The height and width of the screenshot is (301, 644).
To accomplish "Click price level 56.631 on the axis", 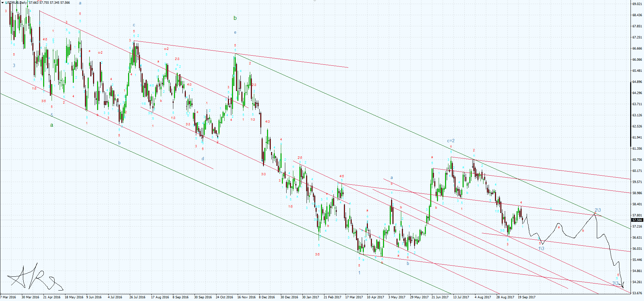I will point(637,238).
